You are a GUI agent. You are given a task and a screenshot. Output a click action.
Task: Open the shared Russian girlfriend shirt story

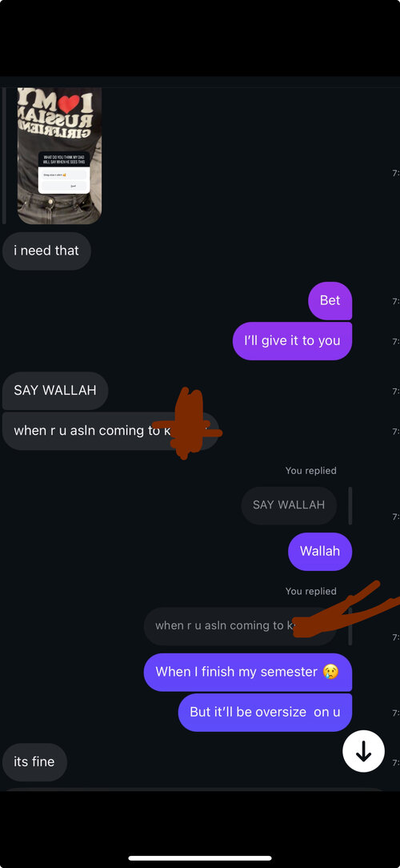(59, 155)
